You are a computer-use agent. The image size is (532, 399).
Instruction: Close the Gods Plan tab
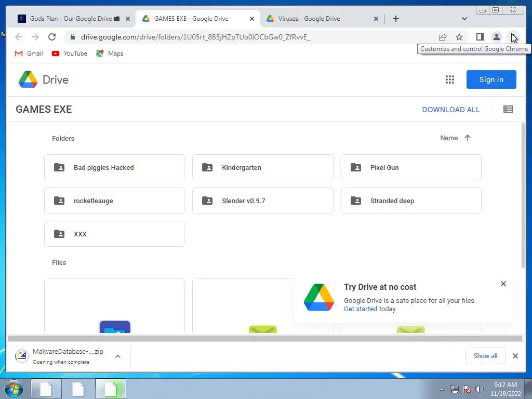coord(128,19)
